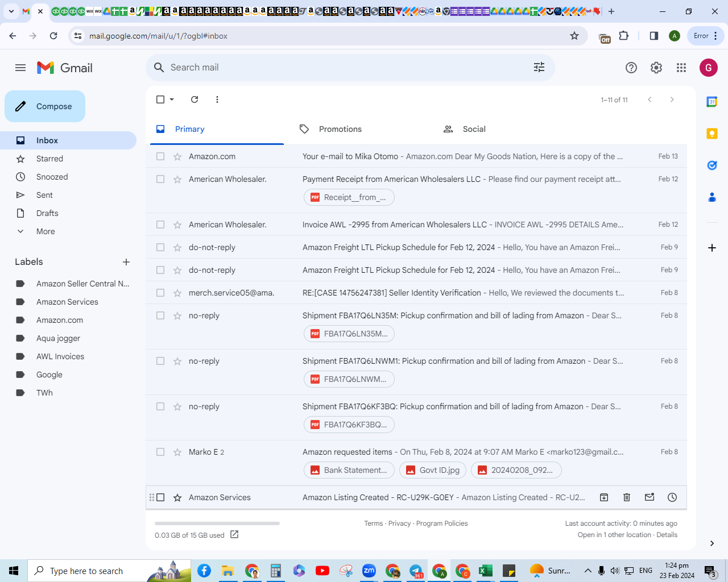Viewport: 728px width, 582px height.
Task: Open storage management link icon
Action: point(234,535)
